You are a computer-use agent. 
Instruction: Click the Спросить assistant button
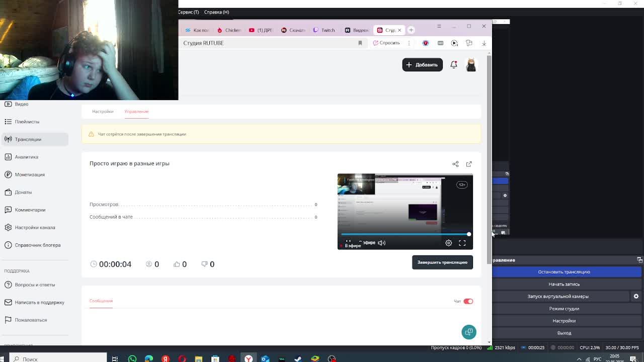386,43
